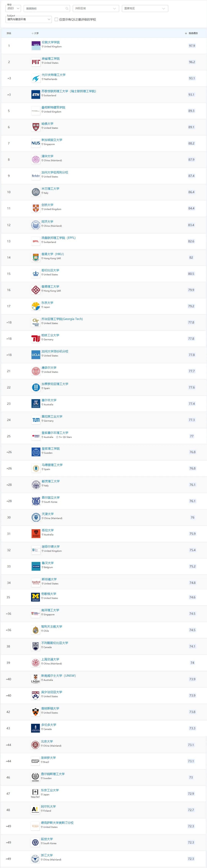Click the ETH Zurich logo

click(36, 95)
